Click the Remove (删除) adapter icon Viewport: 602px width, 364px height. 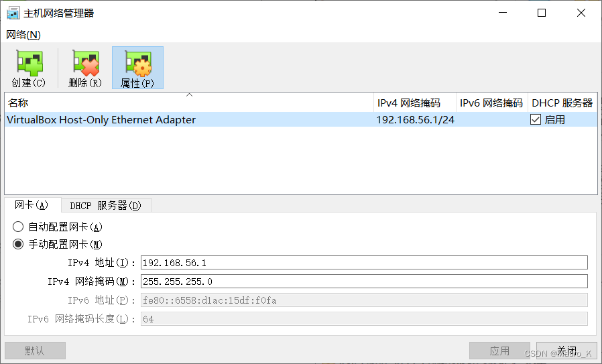85,68
